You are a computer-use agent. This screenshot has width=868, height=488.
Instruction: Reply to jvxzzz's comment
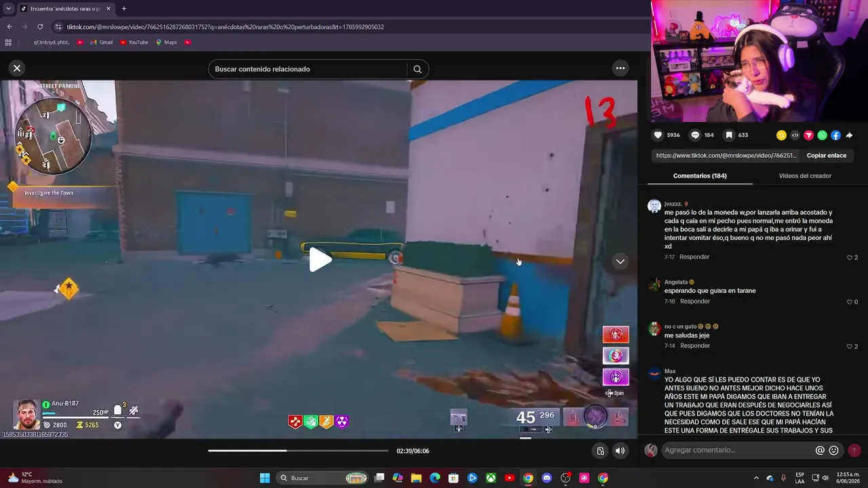(x=694, y=257)
